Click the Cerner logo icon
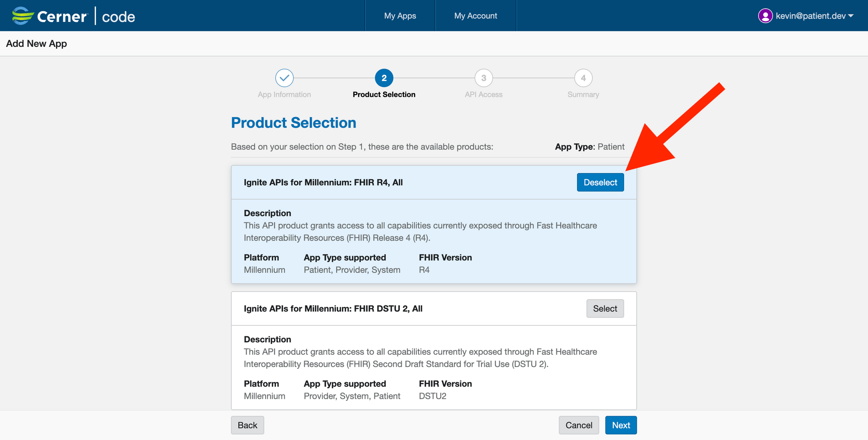The width and height of the screenshot is (868, 440). [x=23, y=16]
